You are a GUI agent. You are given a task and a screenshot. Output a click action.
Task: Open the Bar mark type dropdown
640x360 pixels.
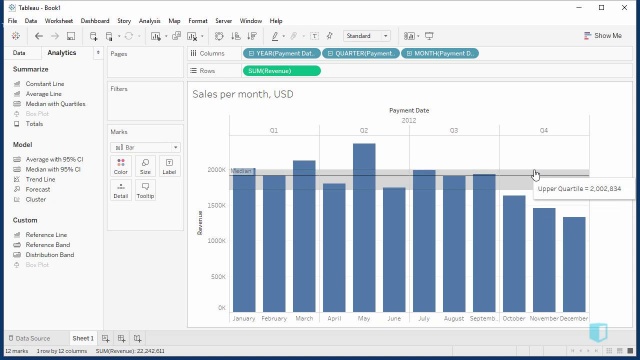(145, 147)
